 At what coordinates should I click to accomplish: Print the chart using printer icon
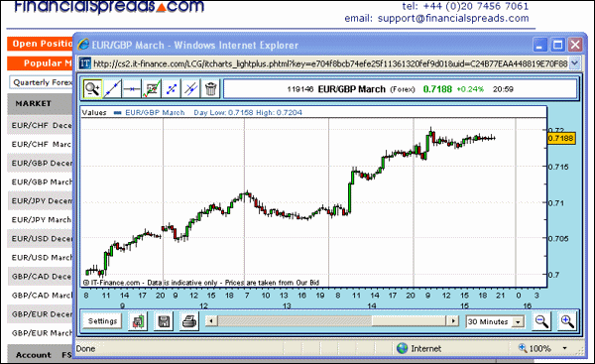click(x=189, y=321)
